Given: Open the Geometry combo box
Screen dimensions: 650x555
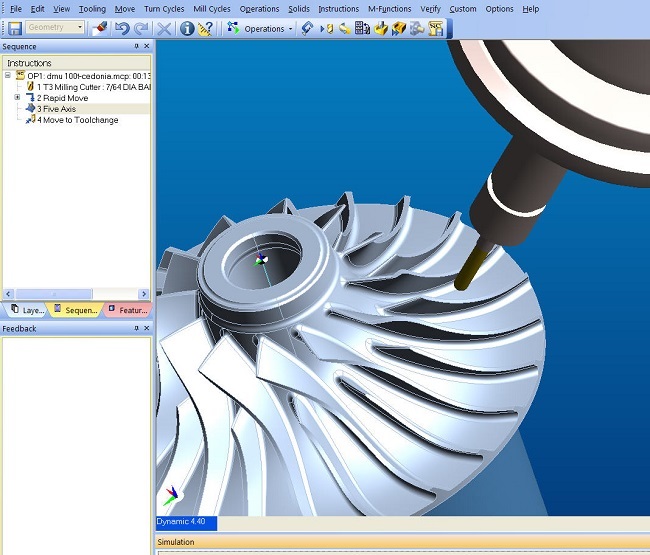Looking at the screenshot, I should pyautogui.click(x=55, y=28).
